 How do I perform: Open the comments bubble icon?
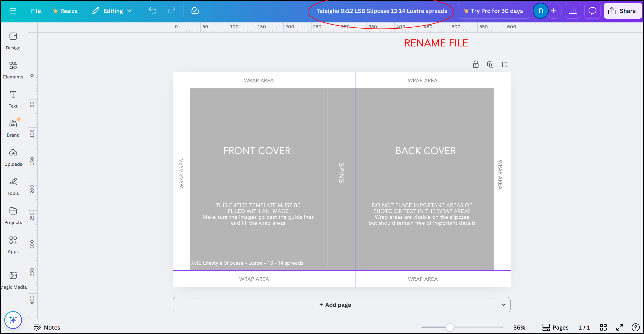tap(592, 11)
